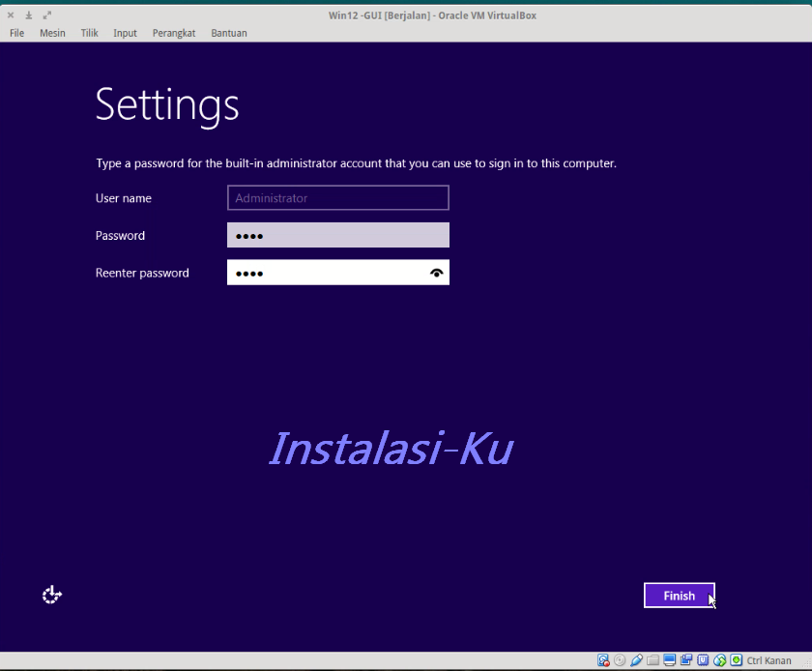
Task: Open the Mesin menu
Action: (x=51, y=32)
